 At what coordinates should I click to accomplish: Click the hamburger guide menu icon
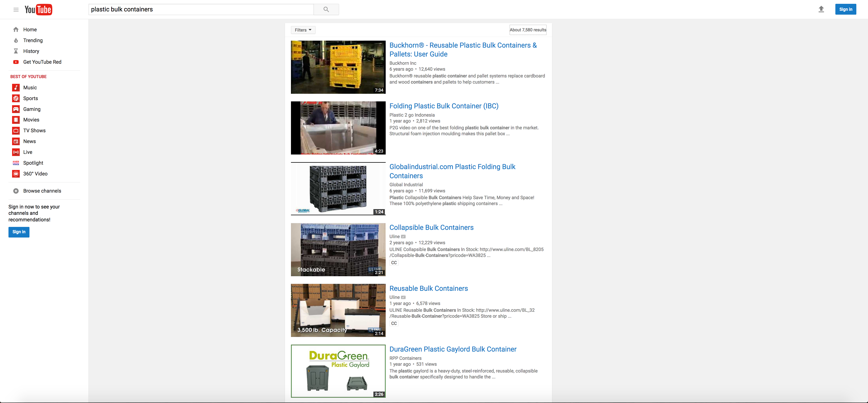16,10
